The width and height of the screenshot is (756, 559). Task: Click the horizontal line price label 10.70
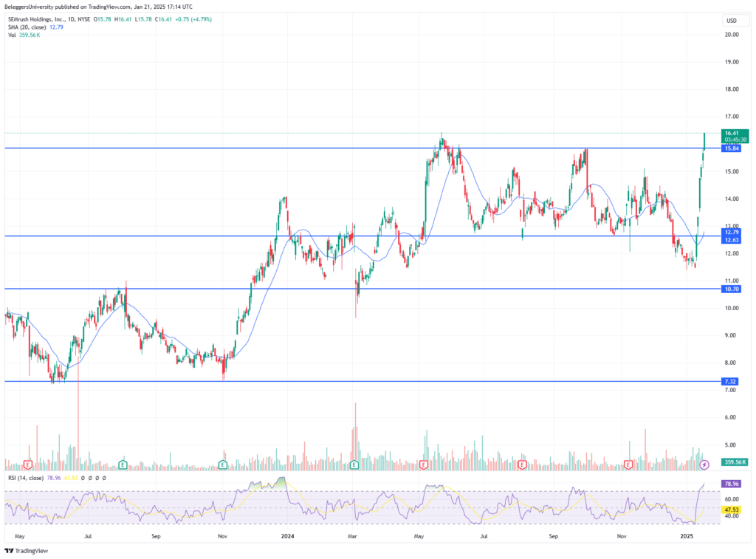coord(732,289)
